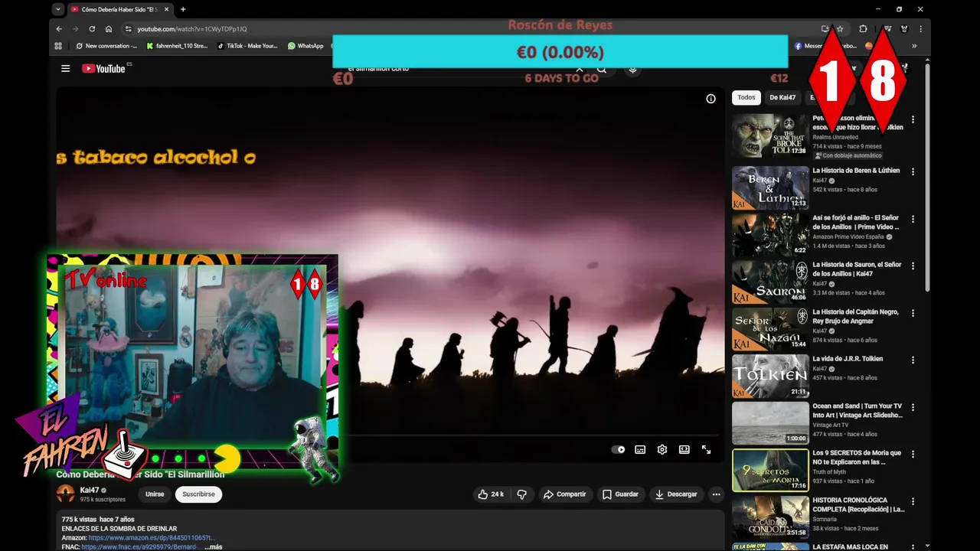The height and width of the screenshot is (551, 980).
Task: Open the "Ocean and Sand" video thumbnail
Action: click(770, 423)
